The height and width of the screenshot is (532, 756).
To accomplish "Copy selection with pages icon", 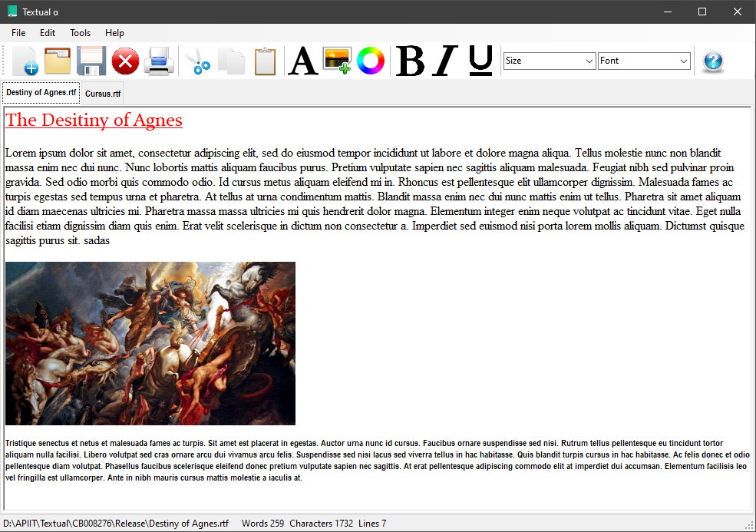I will [x=232, y=61].
